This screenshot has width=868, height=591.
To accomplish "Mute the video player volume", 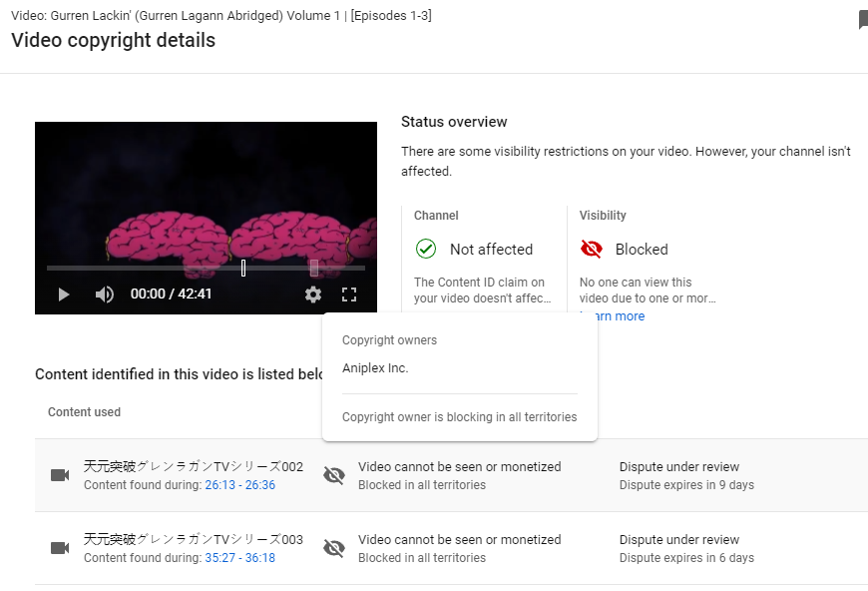I will point(104,295).
